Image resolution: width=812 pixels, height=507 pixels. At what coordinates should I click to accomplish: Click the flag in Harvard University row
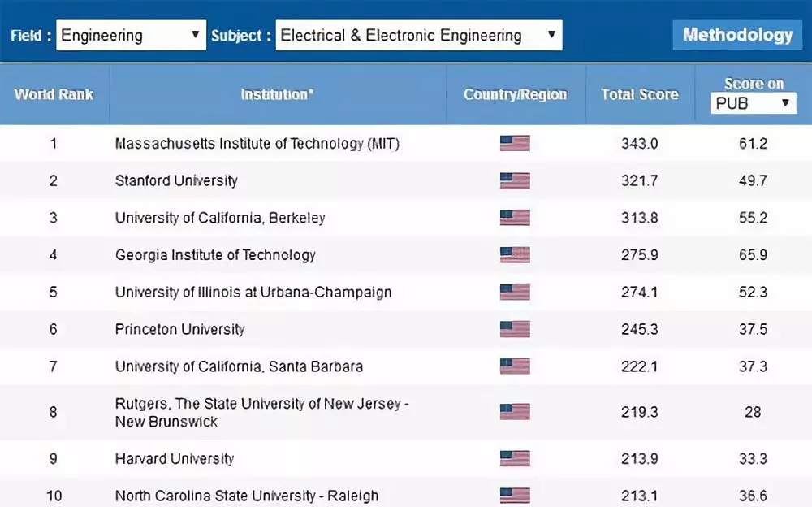tap(515, 458)
